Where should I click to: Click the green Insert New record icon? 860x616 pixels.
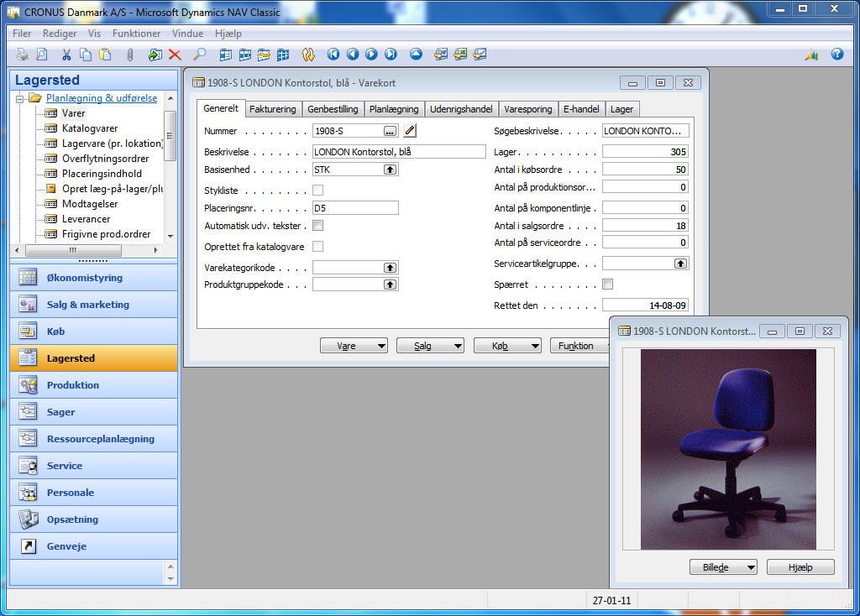point(155,55)
